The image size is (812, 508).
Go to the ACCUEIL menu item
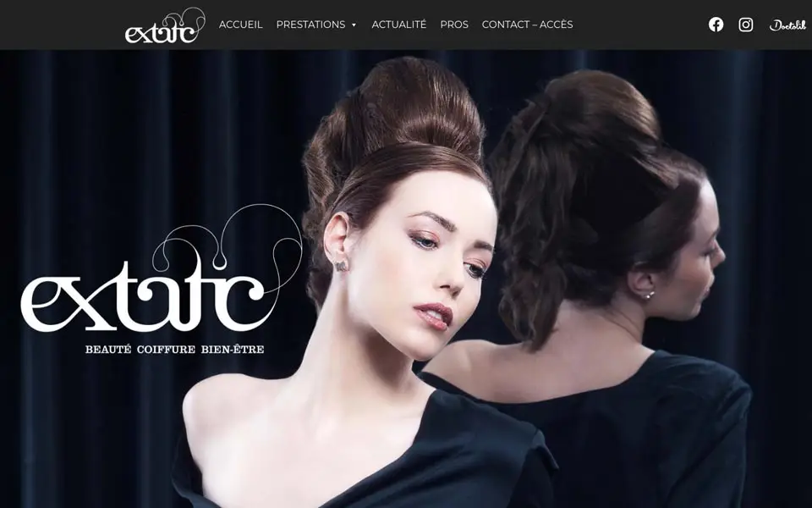pyautogui.click(x=240, y=25)
